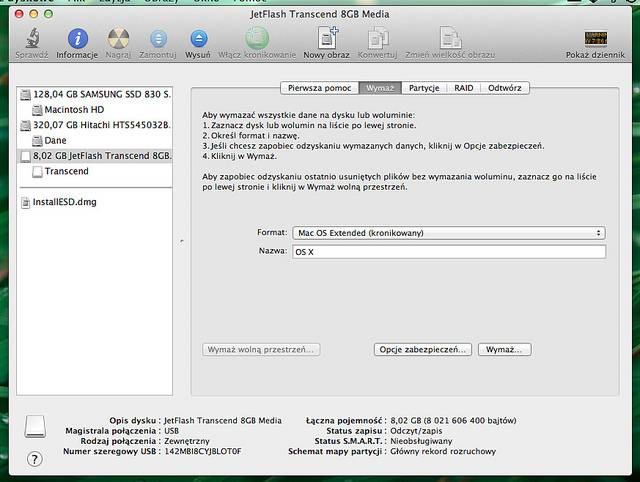Screen dimensions: 640x482
Task: Switch to the Partycje tab
Action: coord(424,88)
